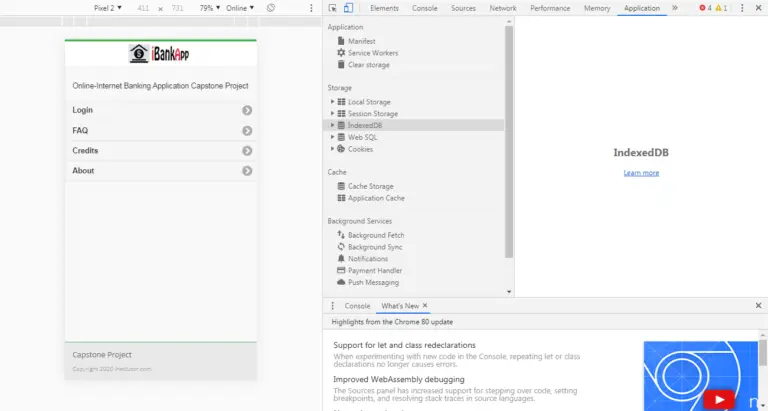This screenshot has height=411, width=768.
Task: Open the Notifications background service
Action: click(x=367, y=259)
